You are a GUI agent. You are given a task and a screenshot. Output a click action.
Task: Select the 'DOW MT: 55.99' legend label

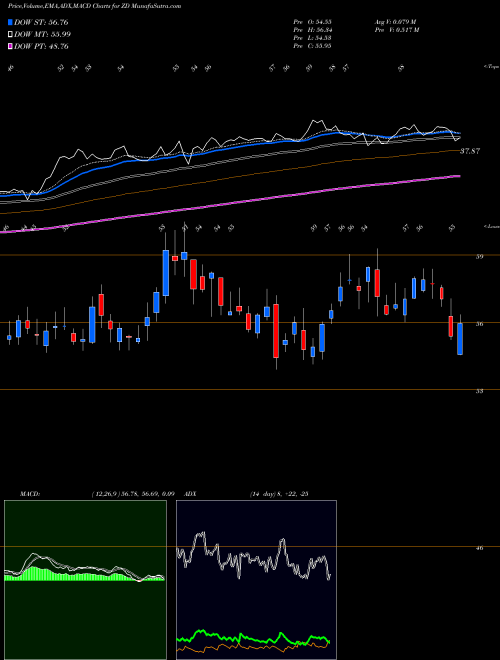coord(43,35)
